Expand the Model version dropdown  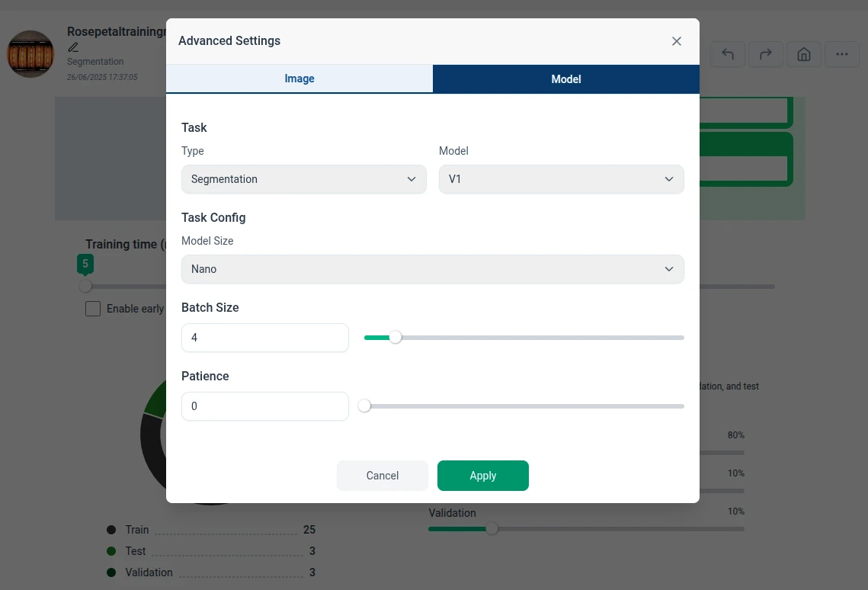(x=561, y=179)
